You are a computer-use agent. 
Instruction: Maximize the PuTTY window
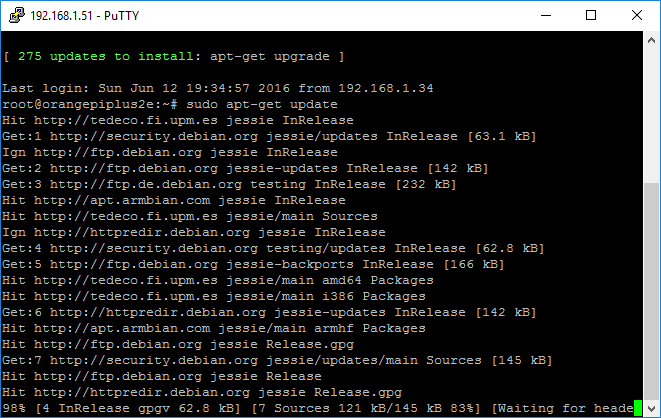(591, 15)
